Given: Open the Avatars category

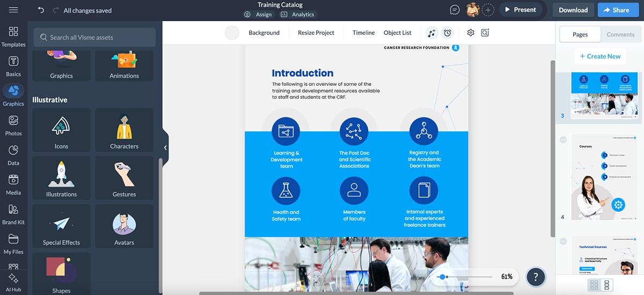Looking at the screenshot, I should (x=124, y=226).
